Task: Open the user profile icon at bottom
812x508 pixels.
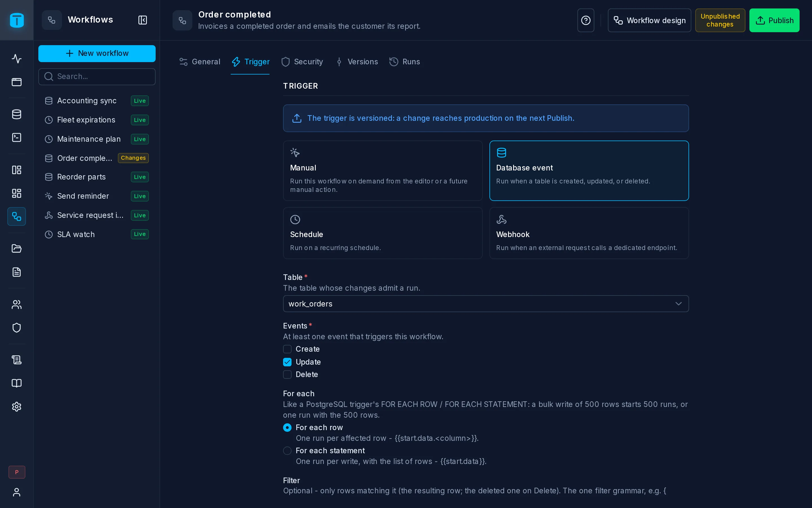Action: pos(16,492)
